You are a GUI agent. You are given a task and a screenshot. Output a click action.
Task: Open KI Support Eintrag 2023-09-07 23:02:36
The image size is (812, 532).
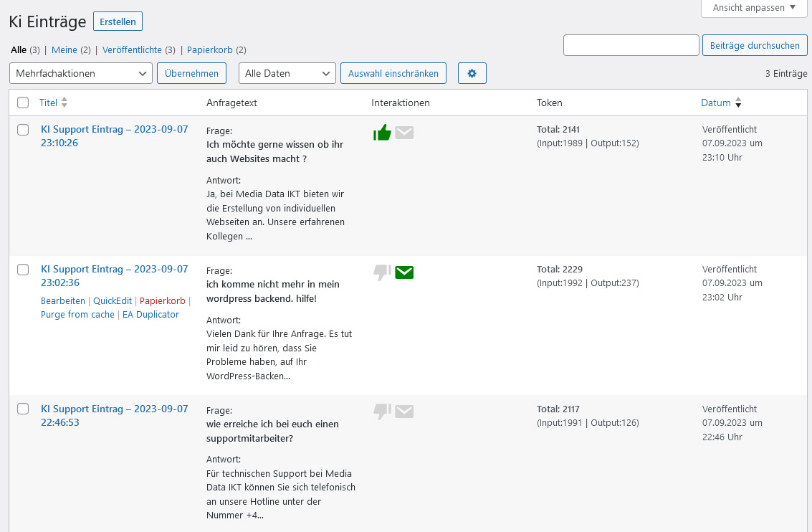[x=115, y=275]
